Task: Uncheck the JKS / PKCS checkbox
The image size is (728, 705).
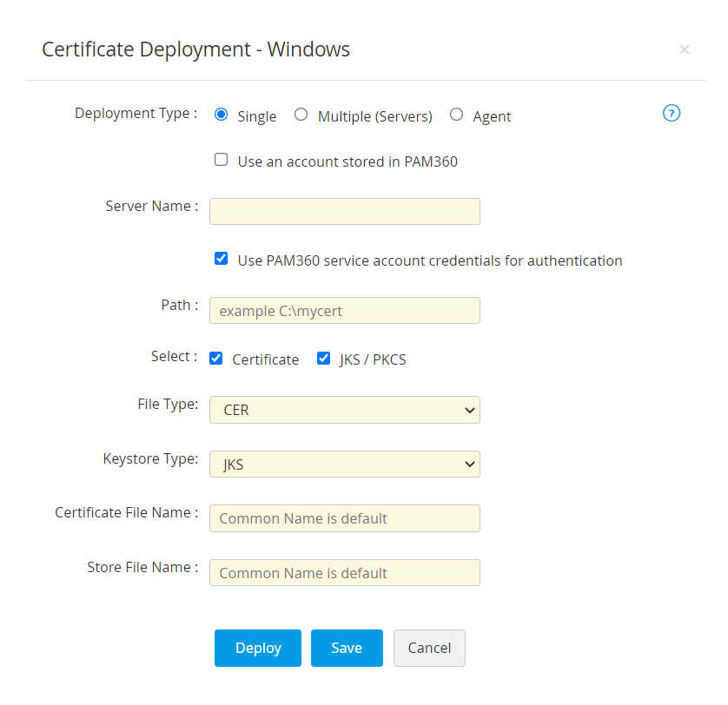Action: coord(324,358)
